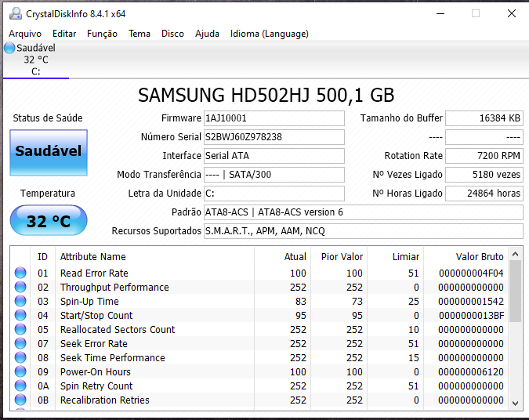Click raw value 000000004F04
This screenshot has height=420, width=529.
point(471,273)
